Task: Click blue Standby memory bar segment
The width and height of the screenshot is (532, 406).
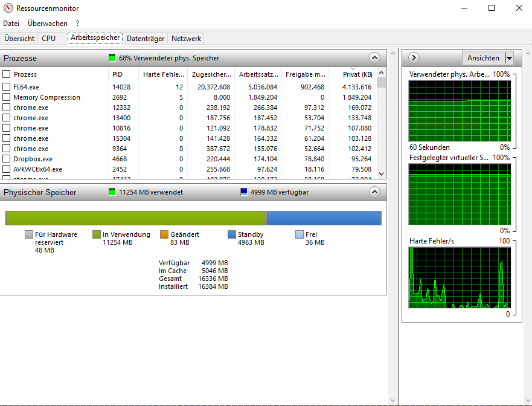Action: coord(324,218)
